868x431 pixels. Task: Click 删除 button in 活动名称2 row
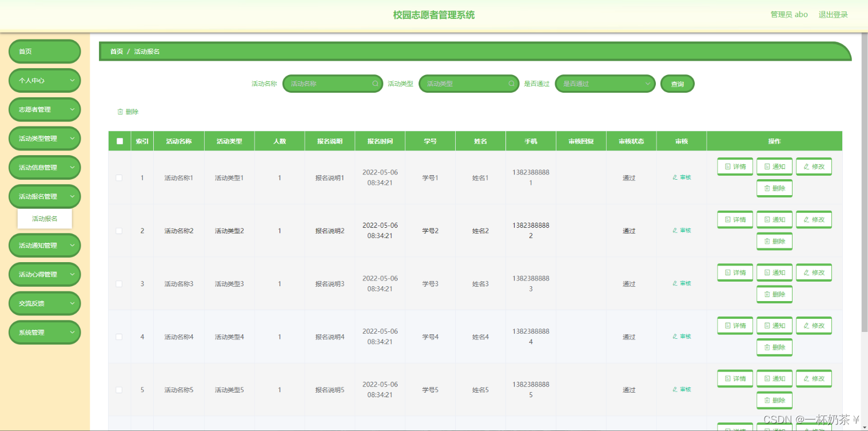pos(775,242)
